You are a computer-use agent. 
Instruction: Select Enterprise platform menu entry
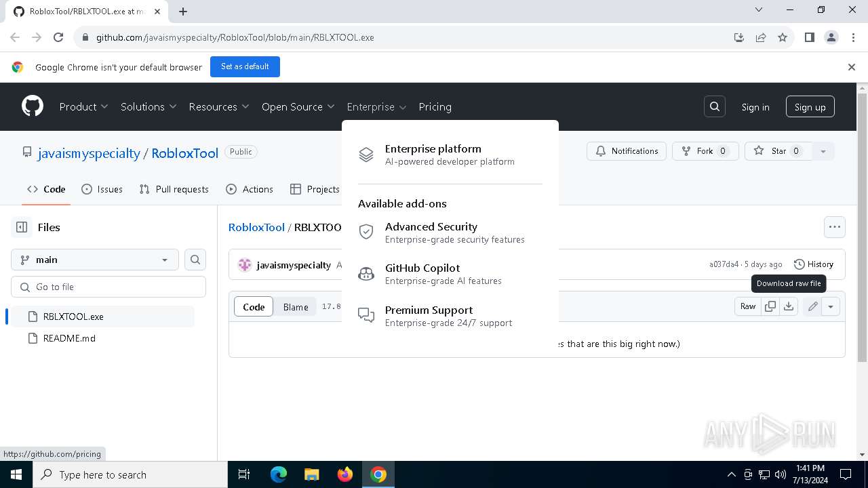coord(450,155)
